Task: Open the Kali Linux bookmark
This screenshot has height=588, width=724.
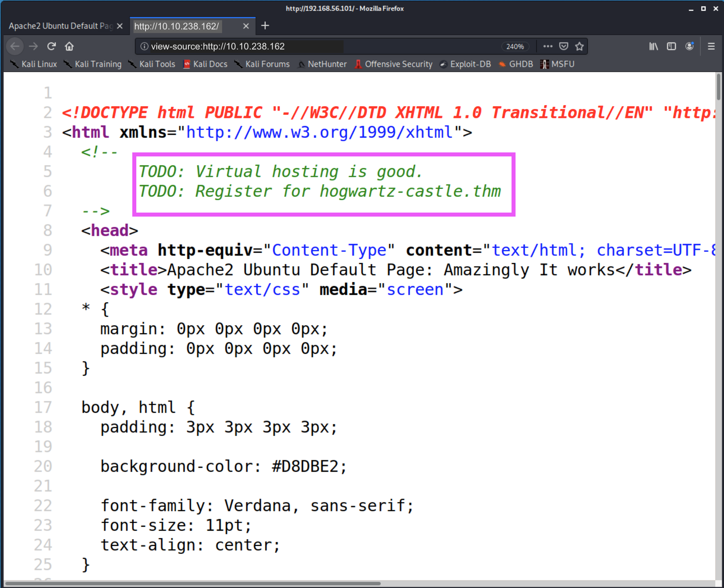Action: click(34, 64)
